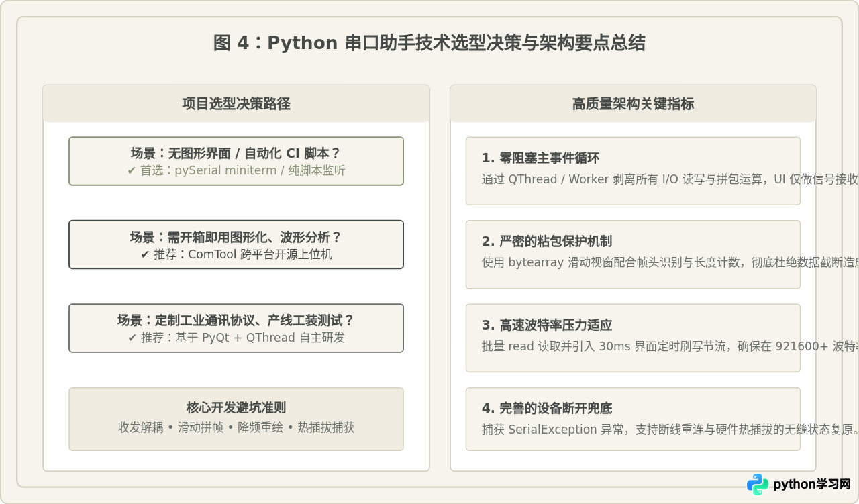
Task: Select the line starting "批量 read 读取"
Action: 670,346
